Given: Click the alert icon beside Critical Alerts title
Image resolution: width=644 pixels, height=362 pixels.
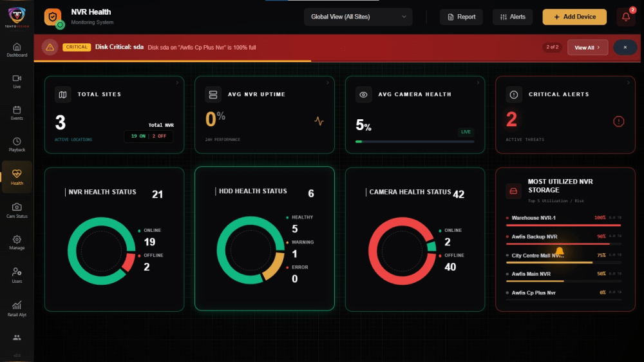Looking at the screenshot, I should coord(513,95).
